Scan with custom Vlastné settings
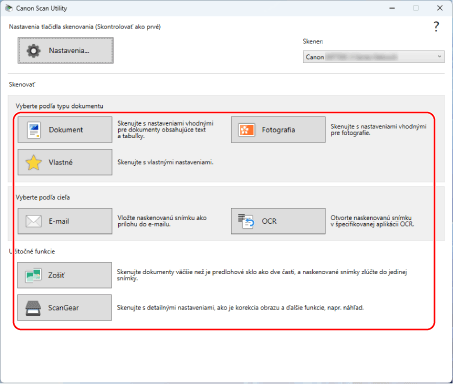This screenshot has height=384, width=453. (65, 162)
